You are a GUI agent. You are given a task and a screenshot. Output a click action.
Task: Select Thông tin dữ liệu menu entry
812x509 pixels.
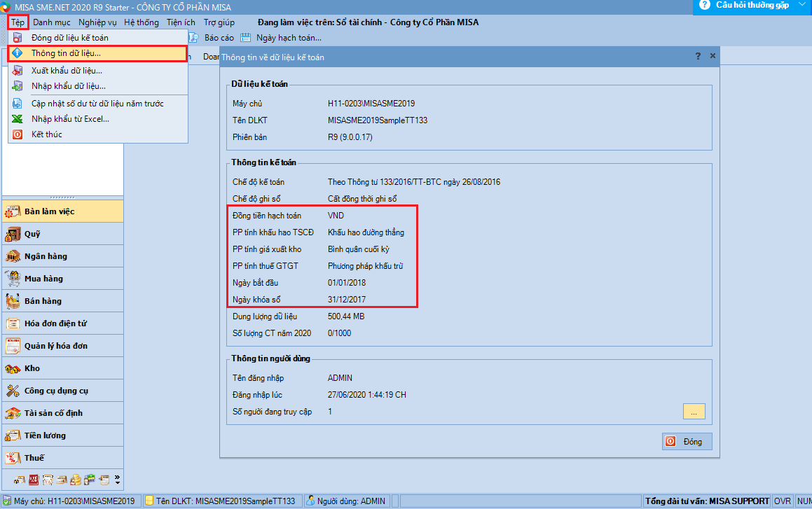(98, 53)
